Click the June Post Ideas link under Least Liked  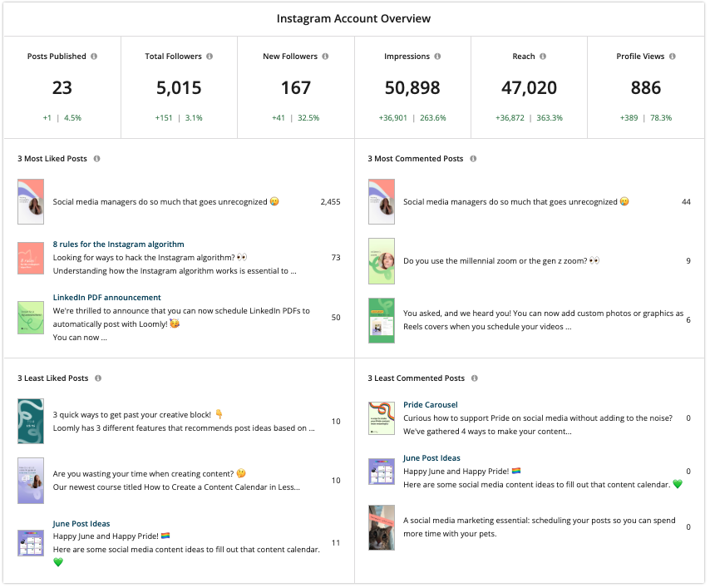(81, 523)
